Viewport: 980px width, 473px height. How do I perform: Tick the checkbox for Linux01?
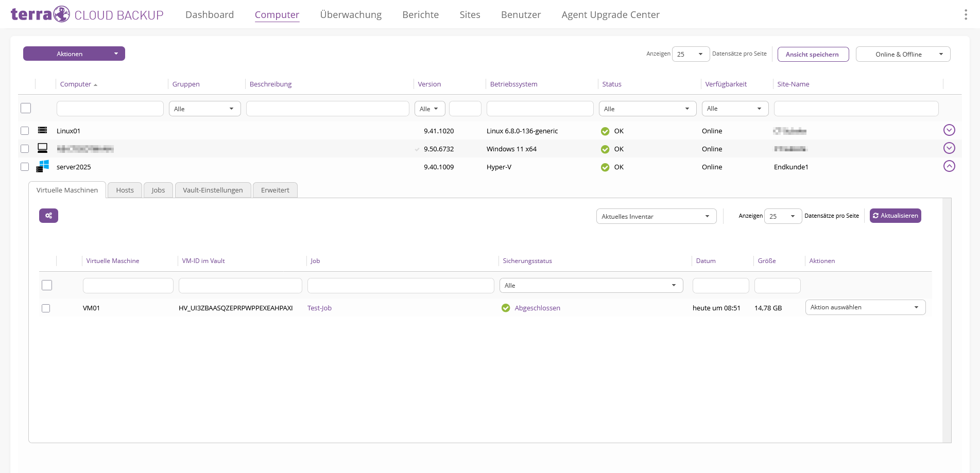point(25,131)
